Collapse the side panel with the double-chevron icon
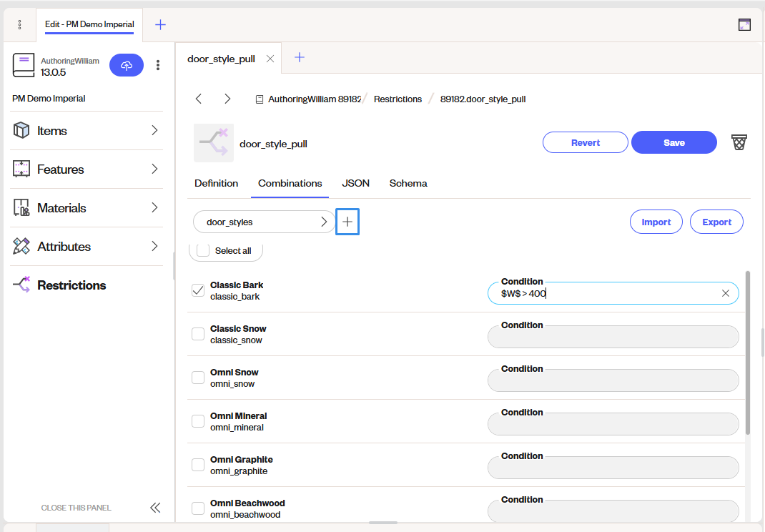This screenshot has height=532, width=765. coord(155,508)
